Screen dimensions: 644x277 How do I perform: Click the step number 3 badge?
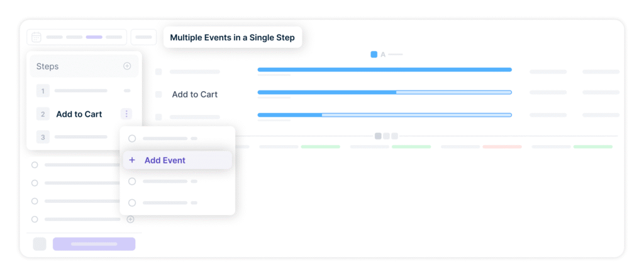point(43,137)
